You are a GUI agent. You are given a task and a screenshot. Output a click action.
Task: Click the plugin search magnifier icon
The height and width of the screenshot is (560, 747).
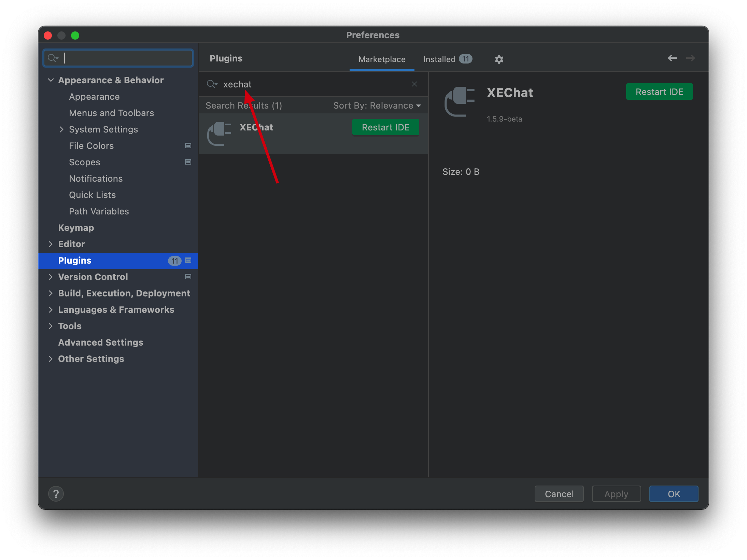coord(211,84)
